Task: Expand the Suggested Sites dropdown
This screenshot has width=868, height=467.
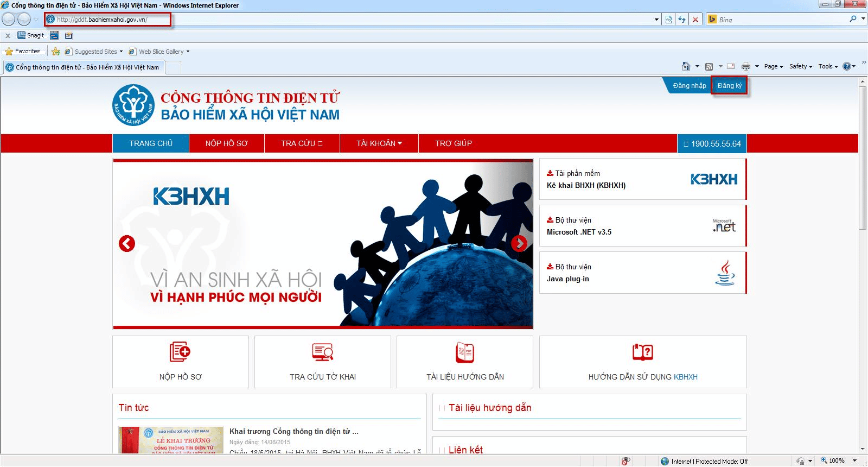Action: [121, 52]
